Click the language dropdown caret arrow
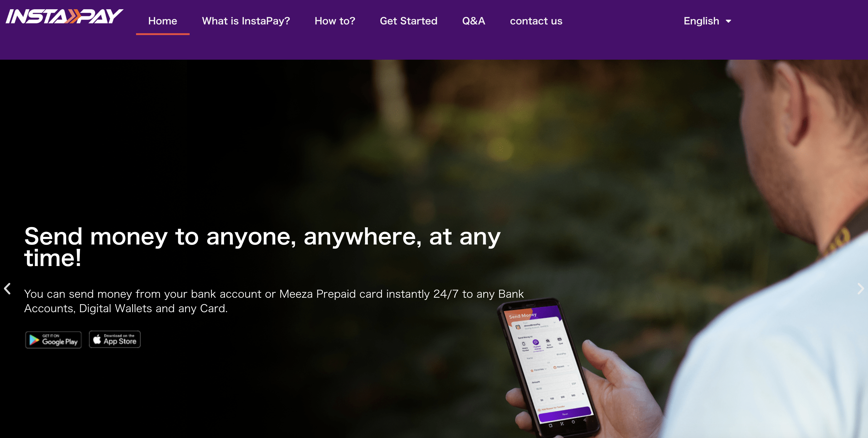The image size is (868, 438). pos(728,21)
